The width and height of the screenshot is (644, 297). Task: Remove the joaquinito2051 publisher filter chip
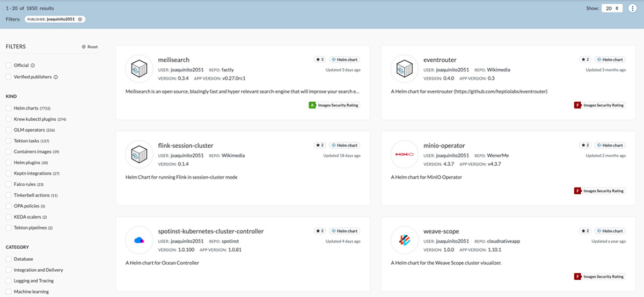click(x=80, y=19)
